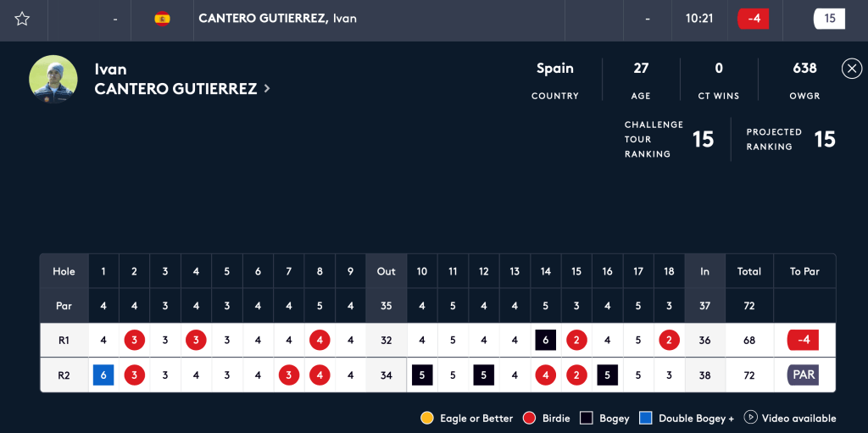This screenshot has width=868, height=433.
Task: Select the R1 row label
Action: click(x=64, y=341)
